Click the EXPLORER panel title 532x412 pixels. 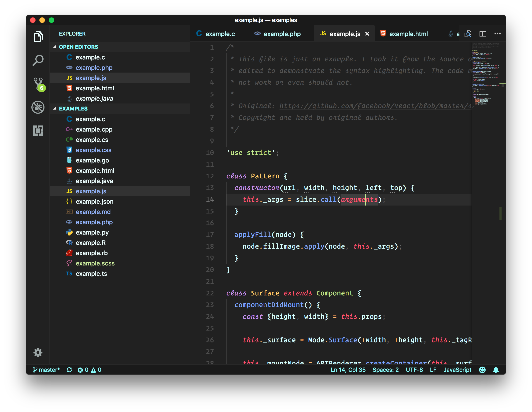pyautogui.click(x=72, y=34)
